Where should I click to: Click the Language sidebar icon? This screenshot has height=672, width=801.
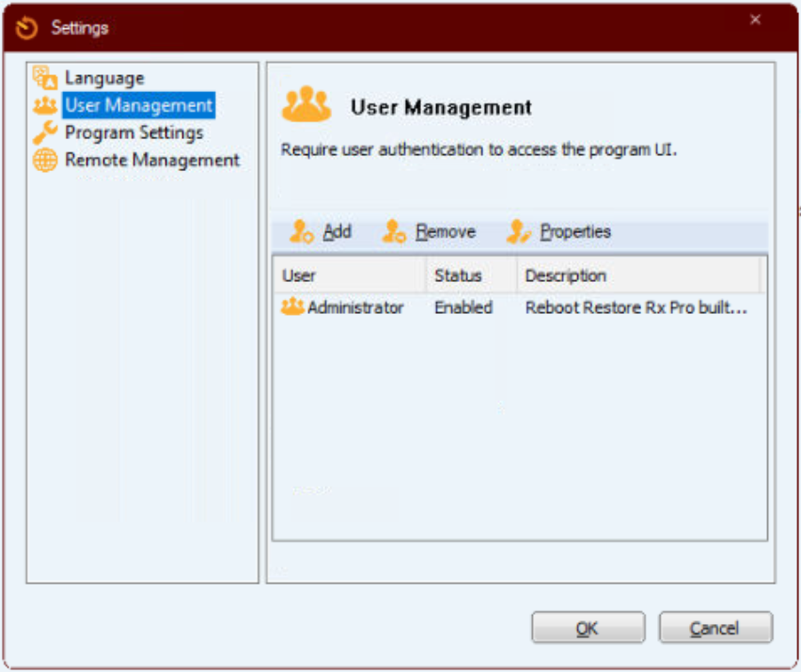(45, 78)
